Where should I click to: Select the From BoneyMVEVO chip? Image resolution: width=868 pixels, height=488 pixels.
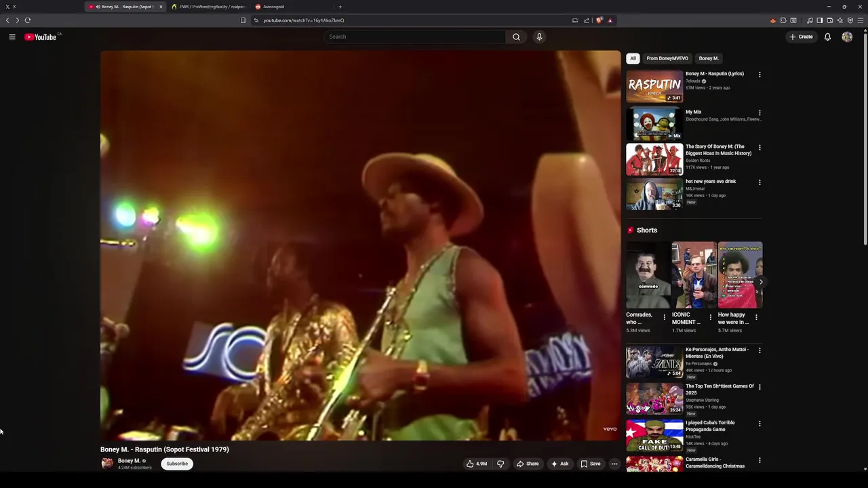pyautogui.click(x=667, y=58)
